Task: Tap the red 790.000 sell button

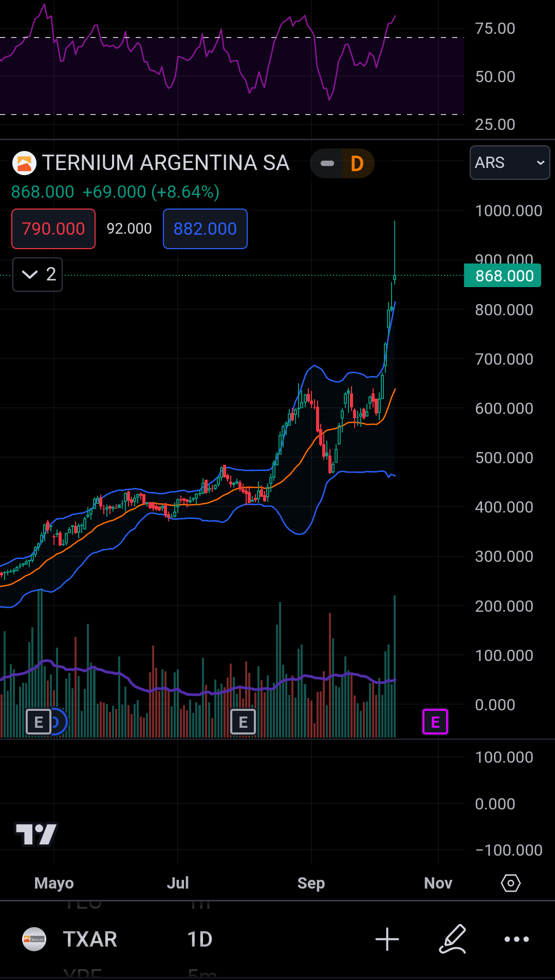Action: click(x=53, y=229)
